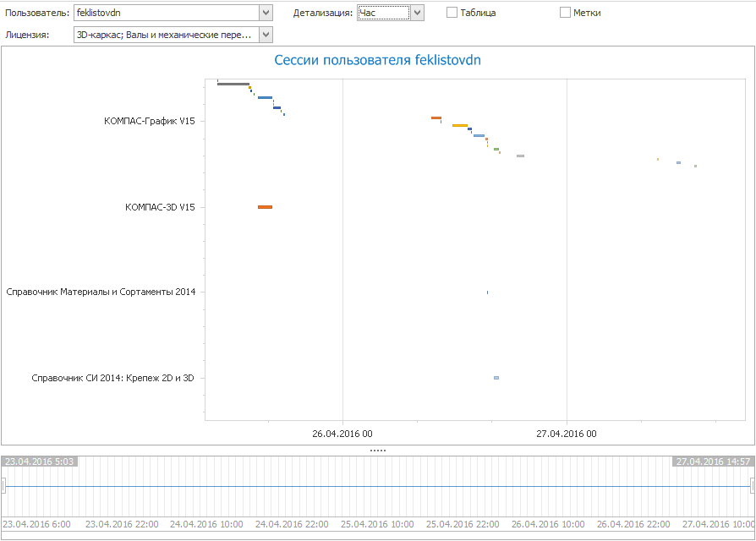Select the yellow КОМПАС-График session bar after 26.04
The width and height of the screenshot is (756, 541).
pyautogui.click(x=459, y=125)
